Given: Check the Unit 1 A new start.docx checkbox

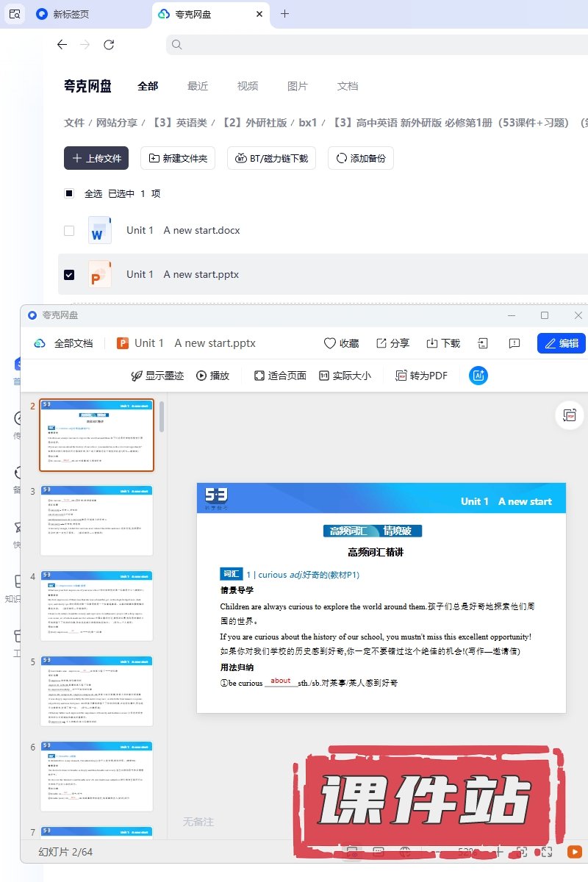Looking at the screenshot, I should pyautogui.click(x=69, y=231).
